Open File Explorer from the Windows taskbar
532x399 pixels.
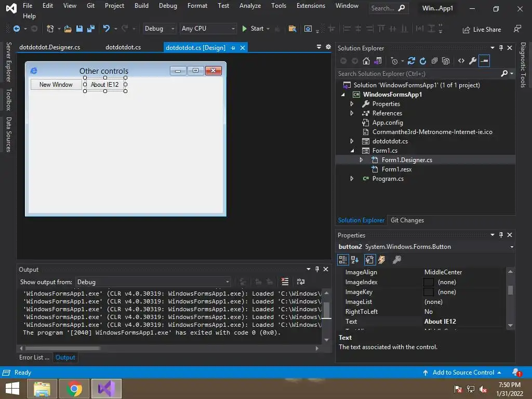(42, 389)
